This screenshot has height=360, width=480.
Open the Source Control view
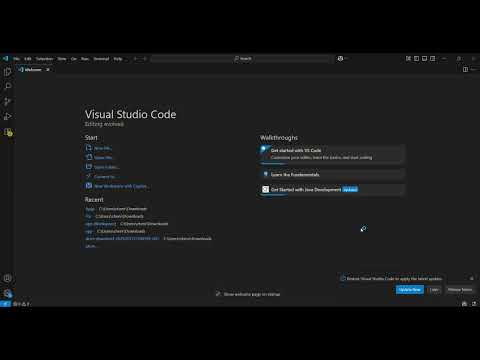tap(7, 101)
